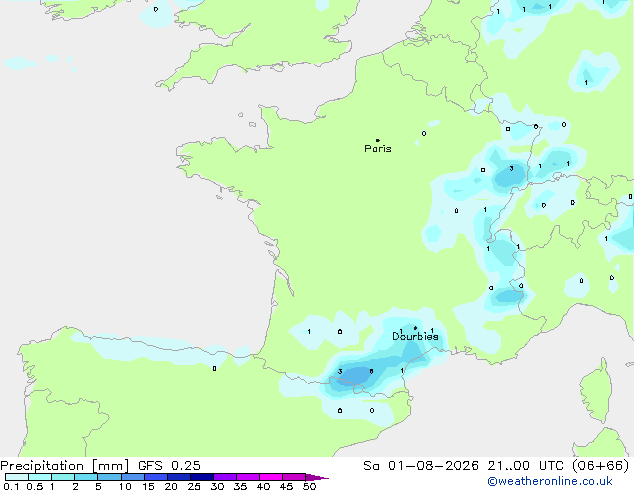
Task: Click the Paris city label
Action: [x=378, y=149]
